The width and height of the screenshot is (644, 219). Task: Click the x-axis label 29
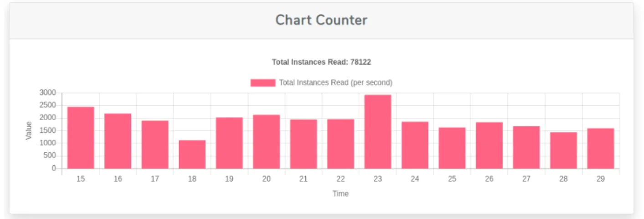click(601, 179)
